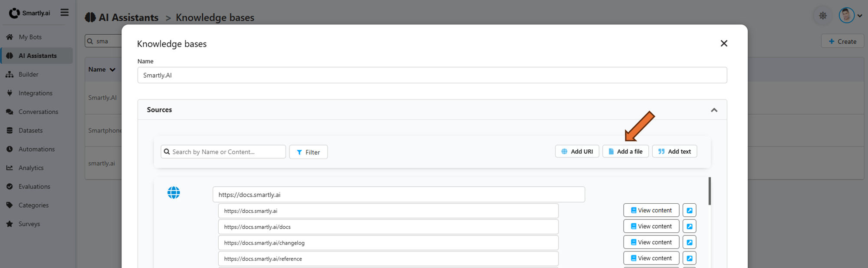The width and height of the screenshot is (868, 268).
Task: Open external link for changelog row
Action: (689, 242)
